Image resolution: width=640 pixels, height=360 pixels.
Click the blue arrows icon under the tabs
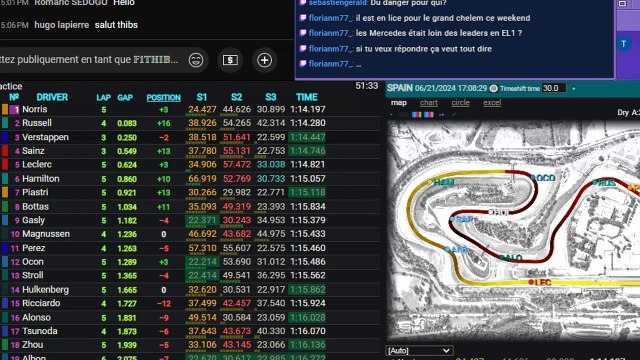[x=441, y=115]
